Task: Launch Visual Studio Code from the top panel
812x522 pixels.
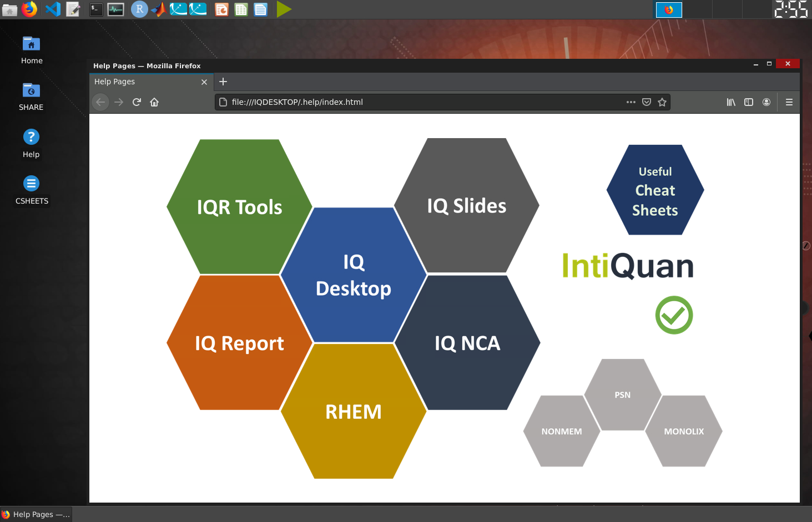Action: click(x=53, y=9)
